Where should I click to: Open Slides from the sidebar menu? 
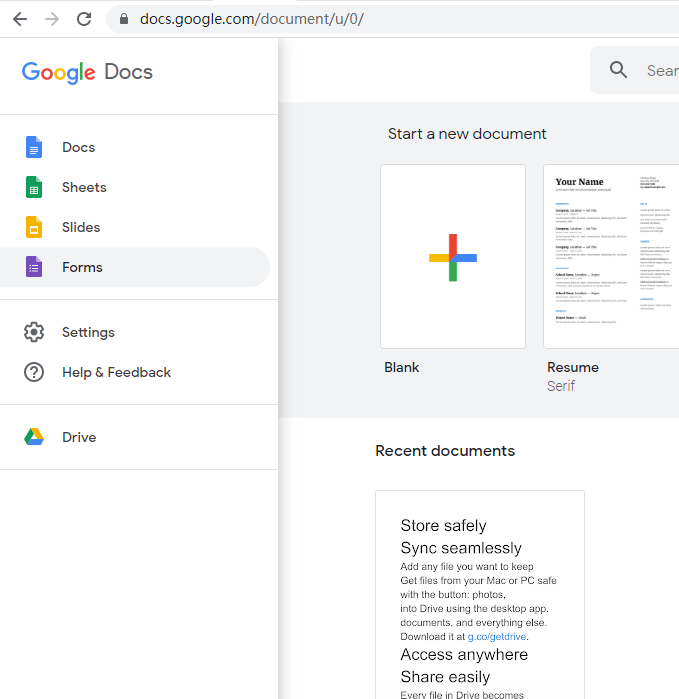pyautogui.click(x=135, y=227)
